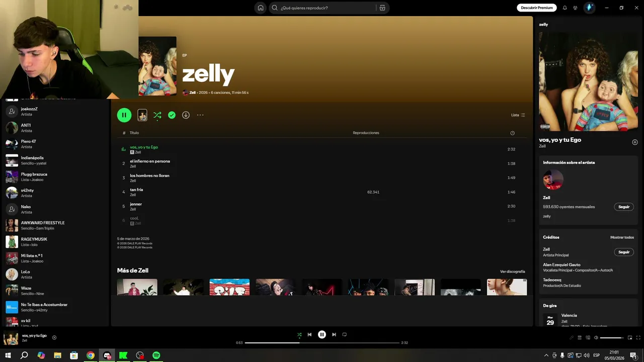
Task: Add now-playing song via plus icon in player bar
Action: [x=54, y=338]
